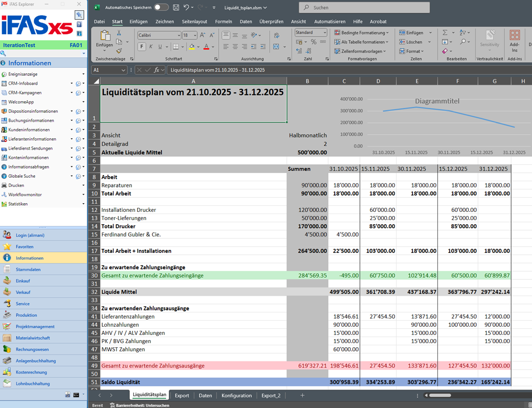Toggle top vertical alignment
Screen dimensions: 532x408
click(226, 35)
